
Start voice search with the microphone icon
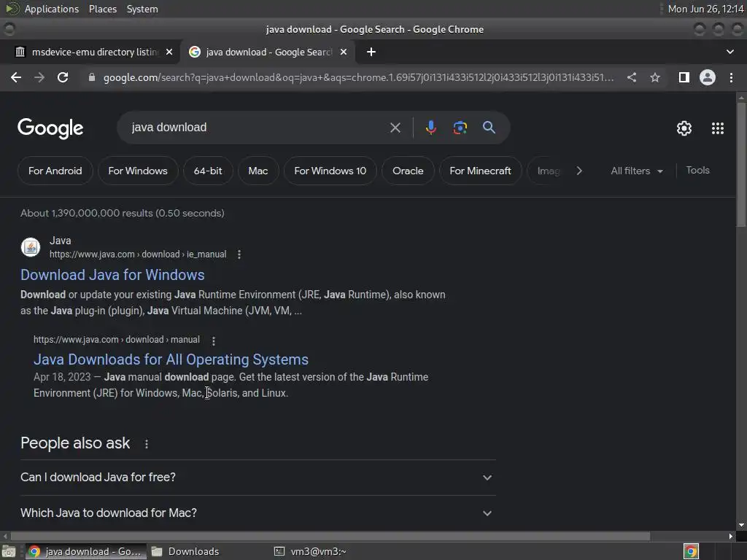pyautogui.click(x=431, y=128)
